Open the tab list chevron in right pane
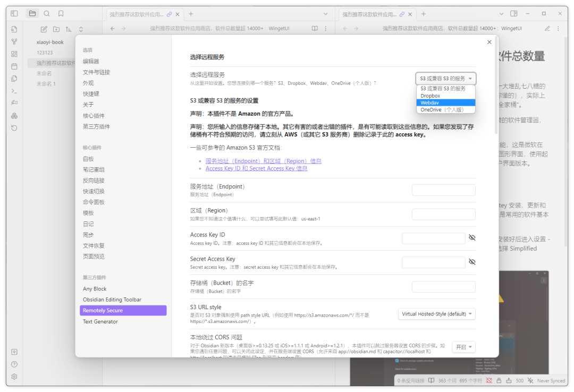Screen dimensions: 574x392 tap(502, 14)
